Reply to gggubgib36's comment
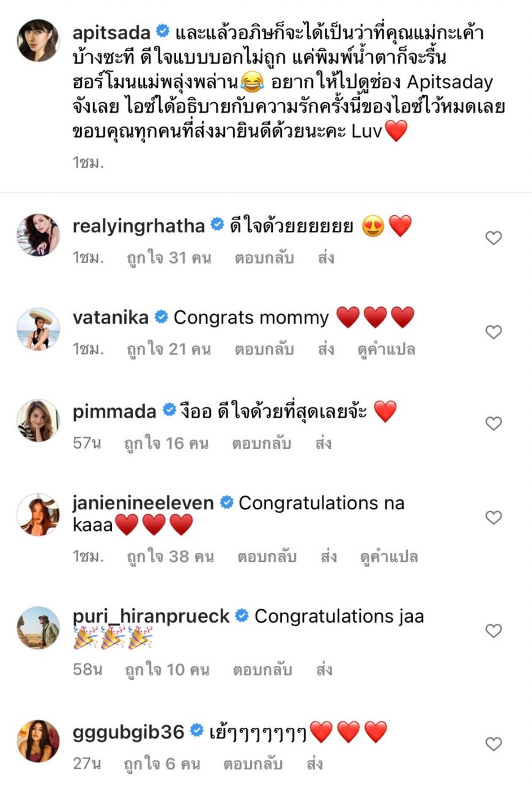Viewport: 532px width, 795px height. coord(253,764)
